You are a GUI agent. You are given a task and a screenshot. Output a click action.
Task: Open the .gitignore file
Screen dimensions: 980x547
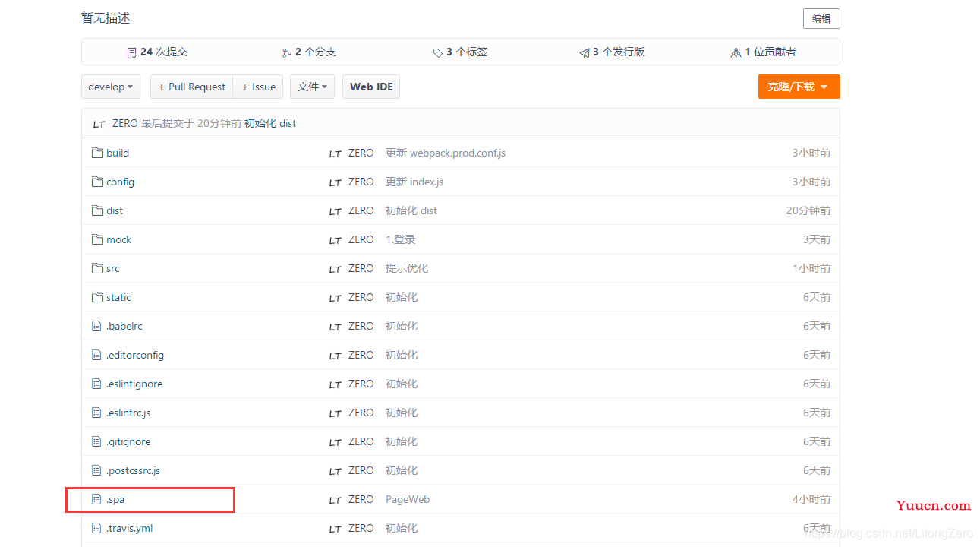pyautogui.click(x=128, y=441)
